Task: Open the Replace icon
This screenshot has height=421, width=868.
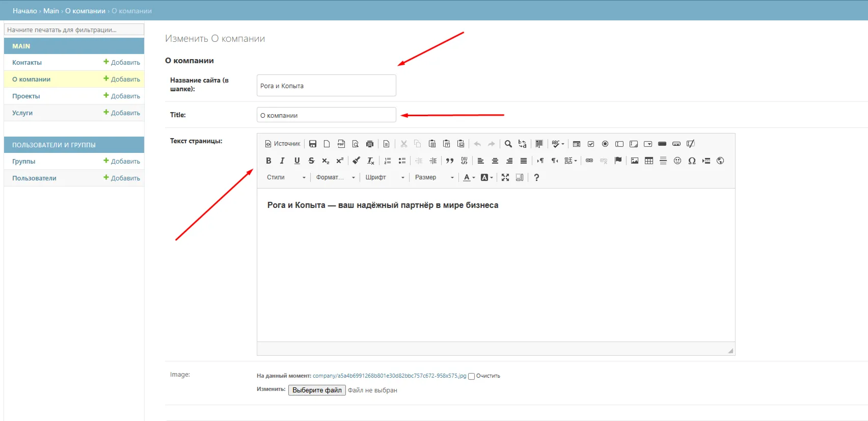Action: pos(523,144)
